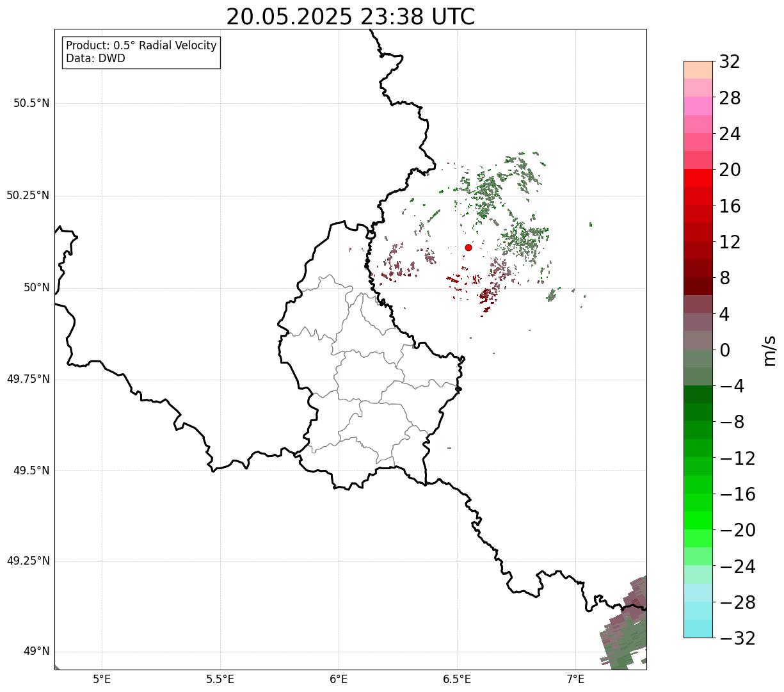Pick the bright green swatch just above −20
This screenshot has height=692, width=784.
click(698, 520)
